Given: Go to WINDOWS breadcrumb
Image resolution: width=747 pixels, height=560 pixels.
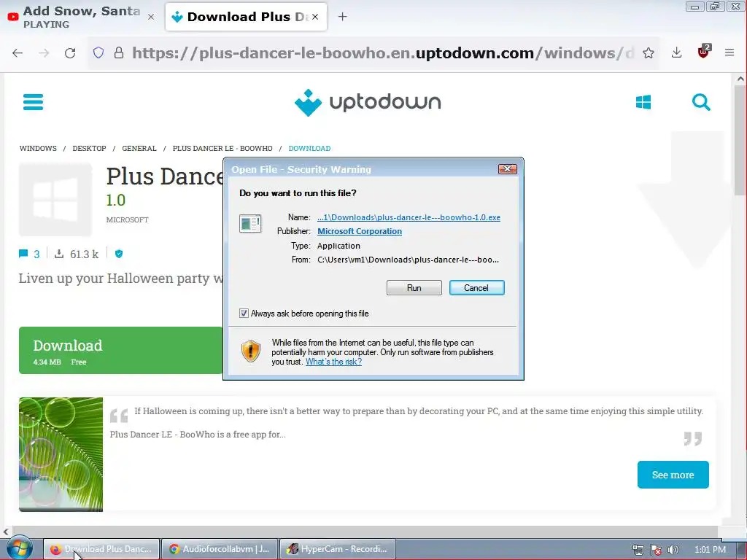Looking at the screenshot, I should (x=38, y=149).
